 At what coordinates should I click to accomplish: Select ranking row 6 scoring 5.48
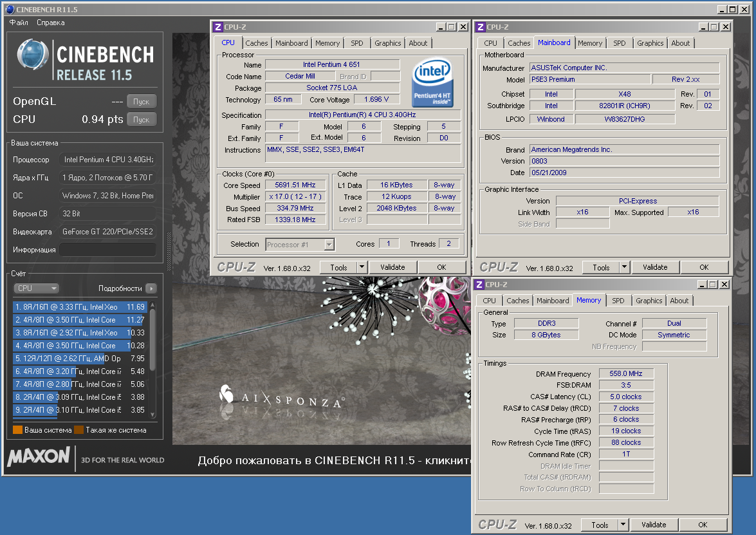click(80, 371)
